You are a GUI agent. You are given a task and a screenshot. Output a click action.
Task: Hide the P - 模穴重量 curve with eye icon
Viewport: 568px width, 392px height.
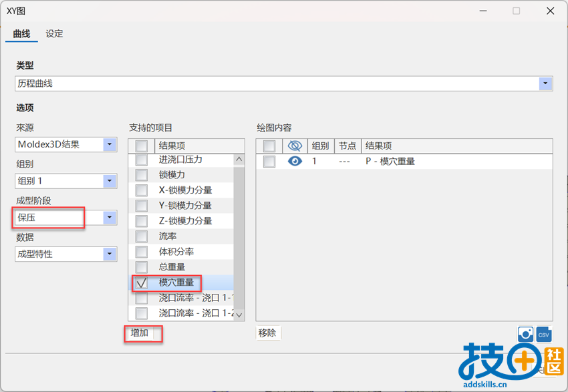(295, 161)
